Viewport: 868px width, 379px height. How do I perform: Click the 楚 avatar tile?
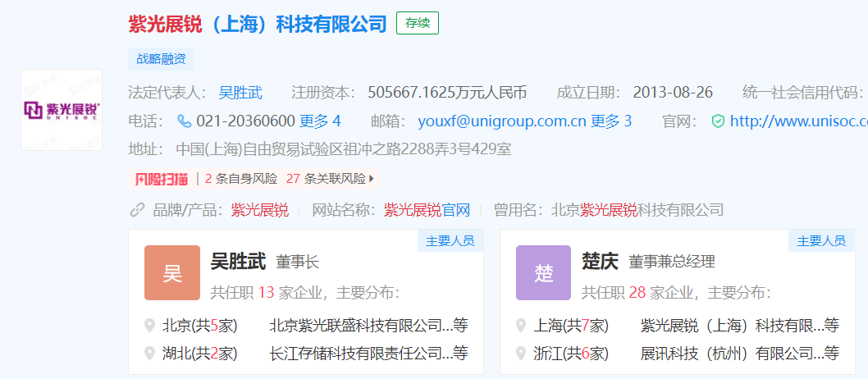click(544, 273)
